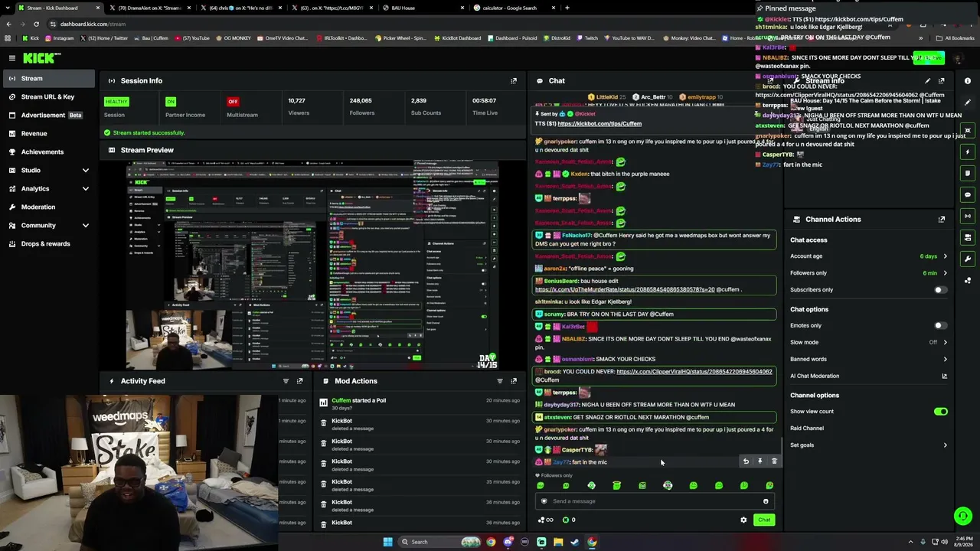Switch to the DramaAlert on X browser tab
Screen dimensions: 980x551
[149, 8]
